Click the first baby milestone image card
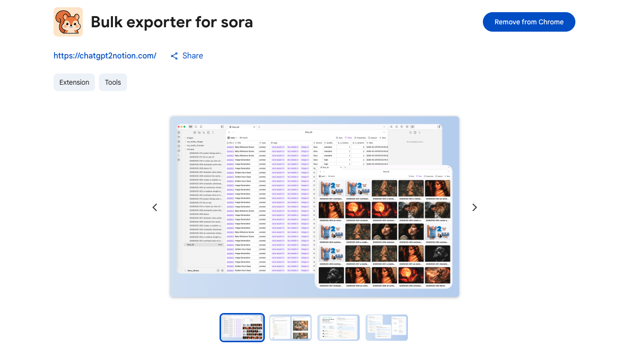This screenshot has height=351, width=644. click(x=331, y=188)
